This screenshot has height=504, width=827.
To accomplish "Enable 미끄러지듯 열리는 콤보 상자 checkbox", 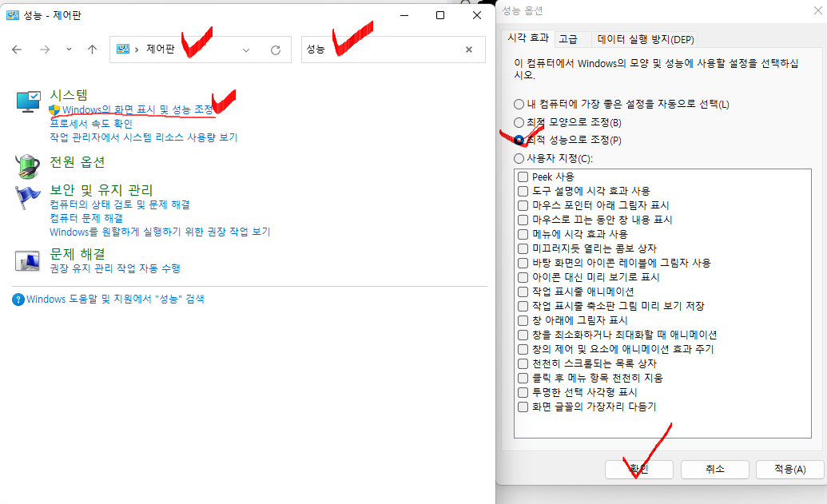I will (x=523, y=248).
